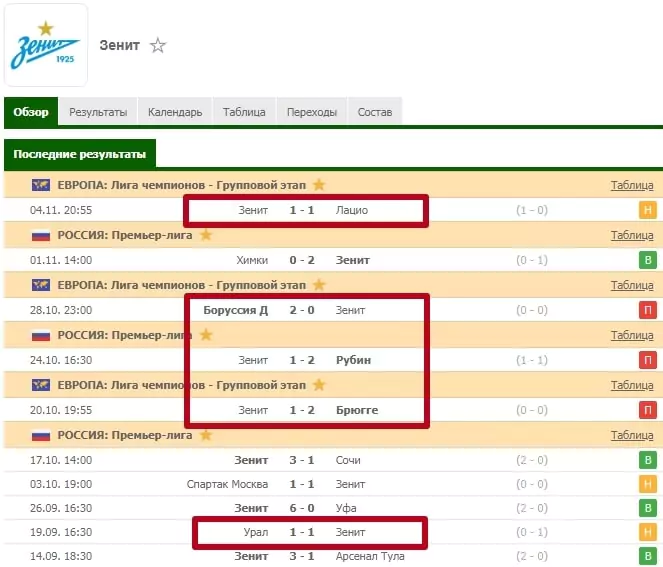
Task: Toggle star for Premier League header above Сочи match
Action: tap(205, 435)
